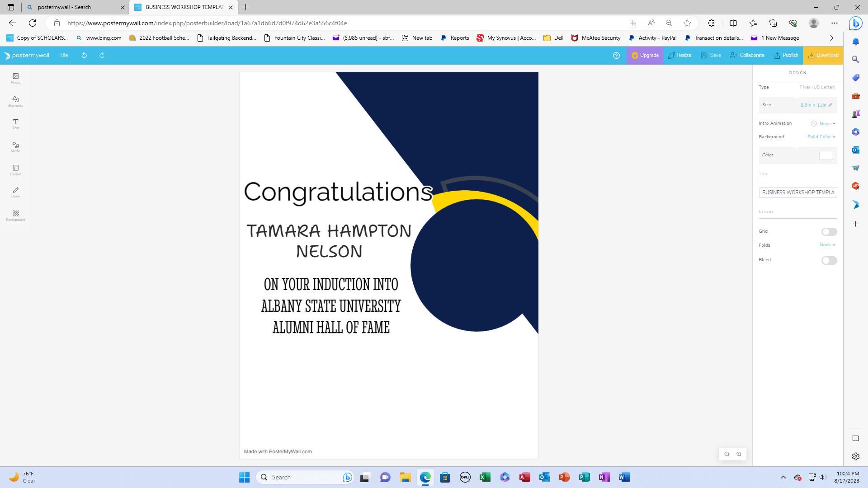Click the redo arrow icon

(102, 55)
